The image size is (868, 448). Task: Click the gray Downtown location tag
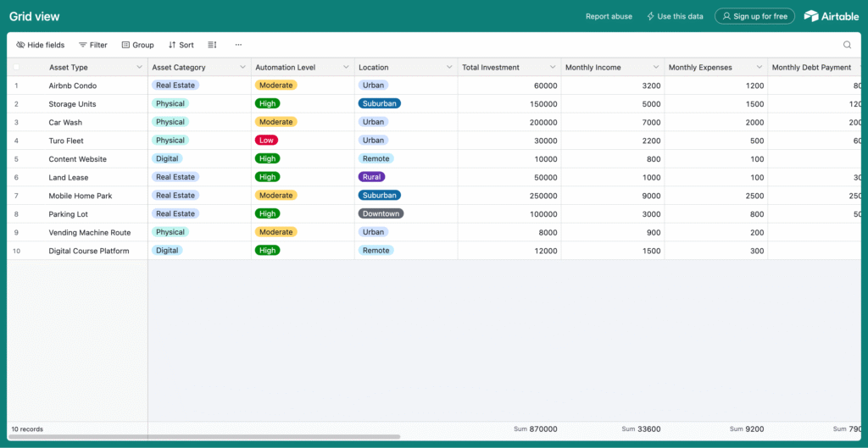point(381,213)
